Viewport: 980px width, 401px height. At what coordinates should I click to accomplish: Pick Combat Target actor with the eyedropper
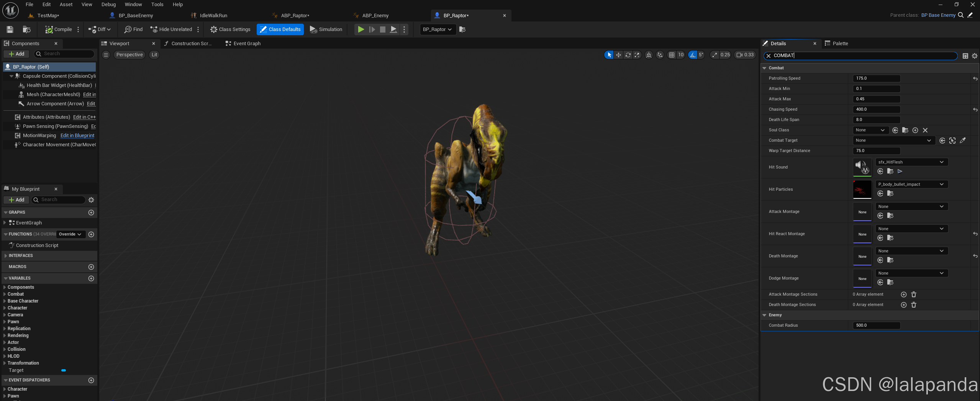pos(962,141)
